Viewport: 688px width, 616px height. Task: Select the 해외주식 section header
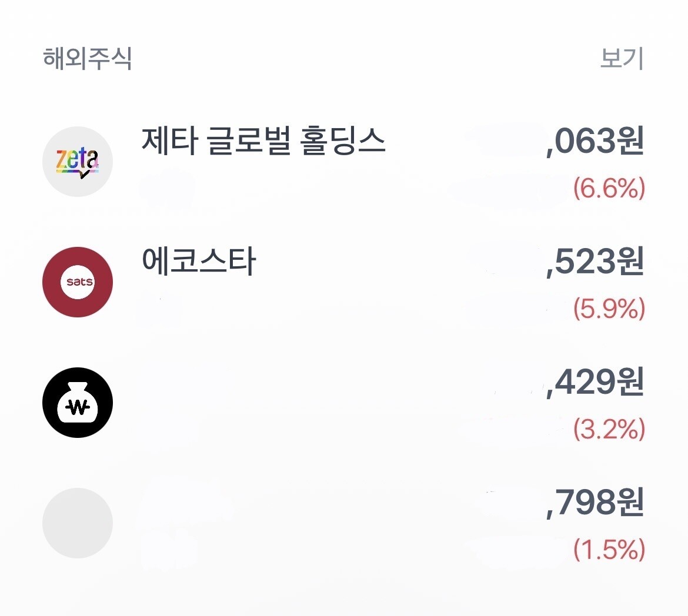[88, 59]
